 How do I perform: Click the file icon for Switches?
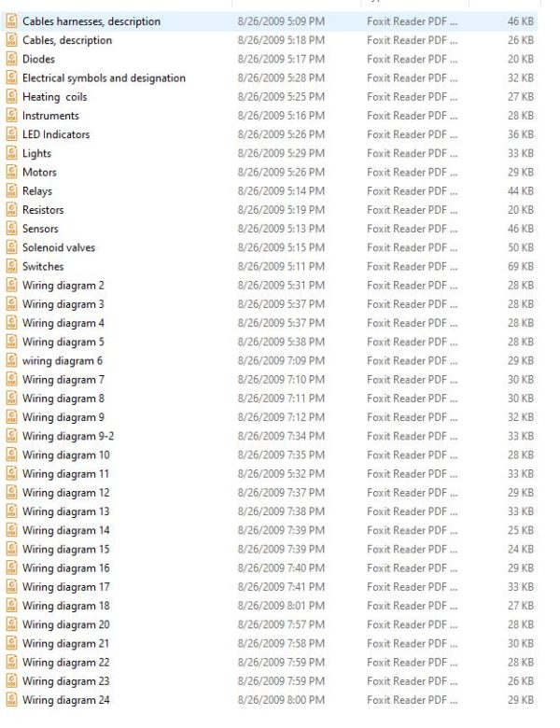click(11, 267)
